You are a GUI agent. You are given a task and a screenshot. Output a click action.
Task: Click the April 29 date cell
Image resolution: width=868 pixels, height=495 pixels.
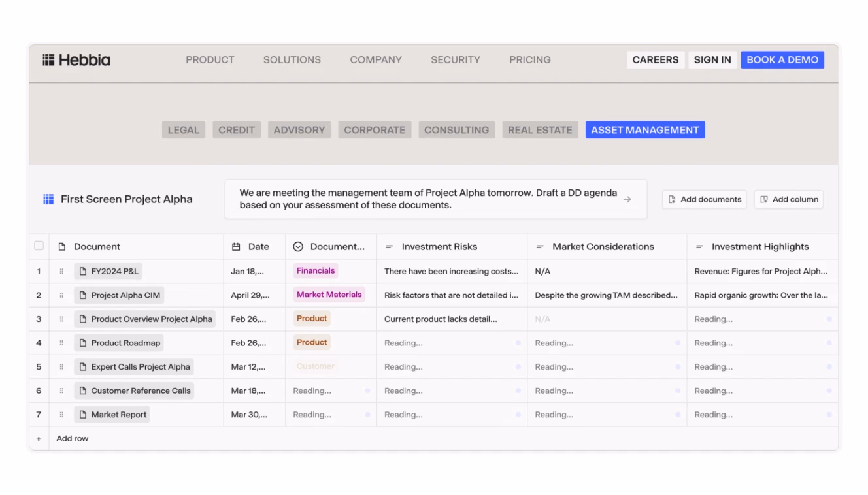[x=254, y=295]
